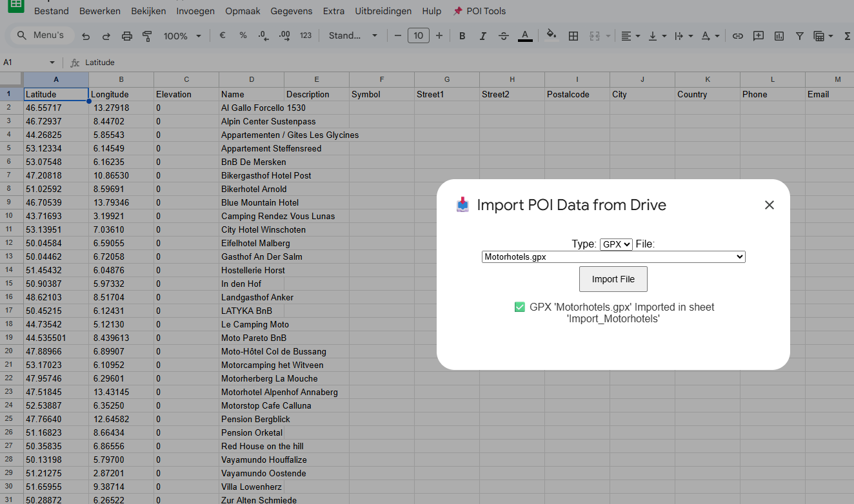This screenshot has height=504, width=854.
Task: Toggle Strikethrough formatting
Action: point(504,36)
